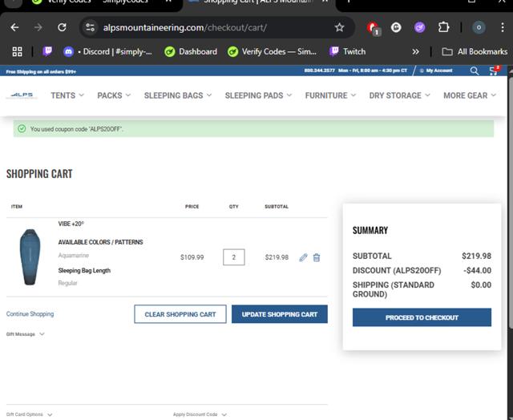Open the site information icon in address bar

pos(90,27)
